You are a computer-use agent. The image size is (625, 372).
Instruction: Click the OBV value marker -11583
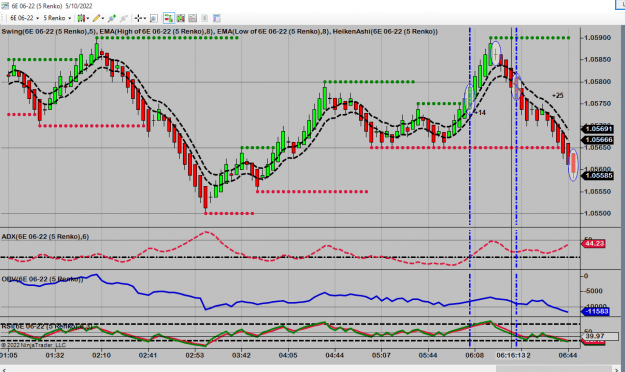point(596,311)
